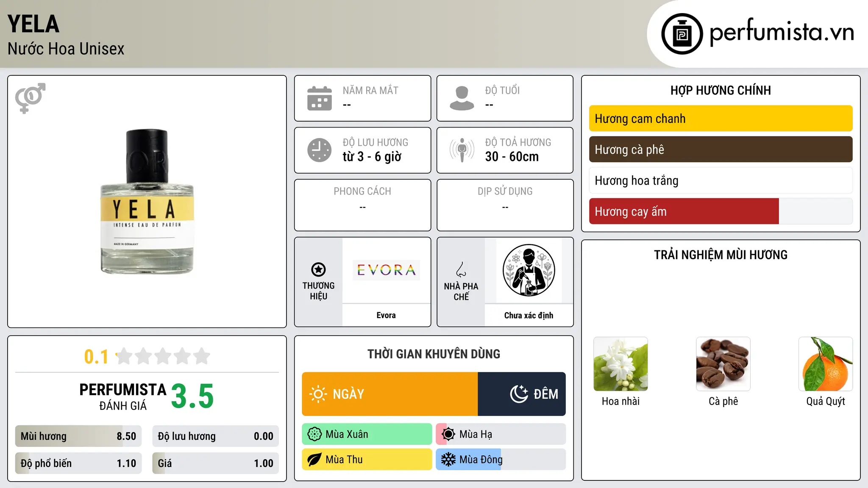Click the Độ lưu hương 0.00 score bar
The height and width of the screenshot is (488, 868).
215,436
